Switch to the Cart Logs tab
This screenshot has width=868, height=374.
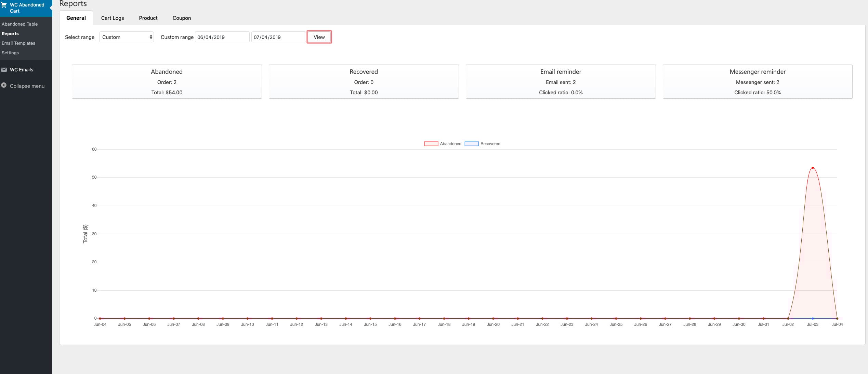tap(113, 18)
